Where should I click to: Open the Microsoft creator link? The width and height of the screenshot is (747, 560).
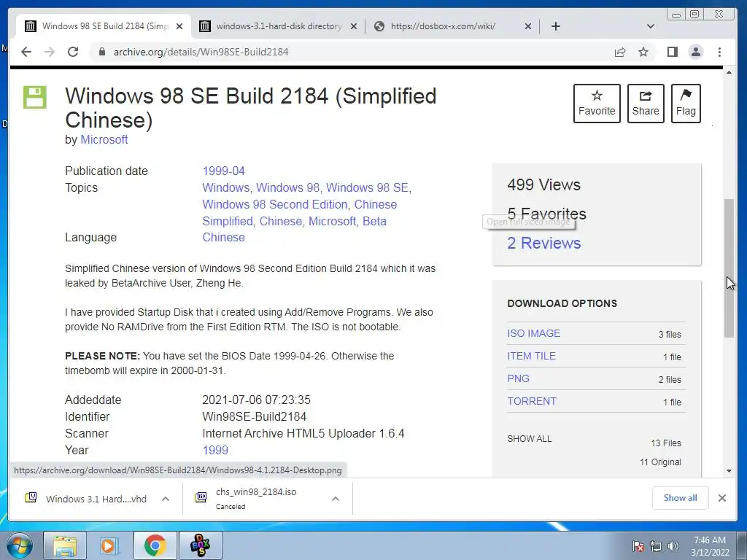coord(104,139)
